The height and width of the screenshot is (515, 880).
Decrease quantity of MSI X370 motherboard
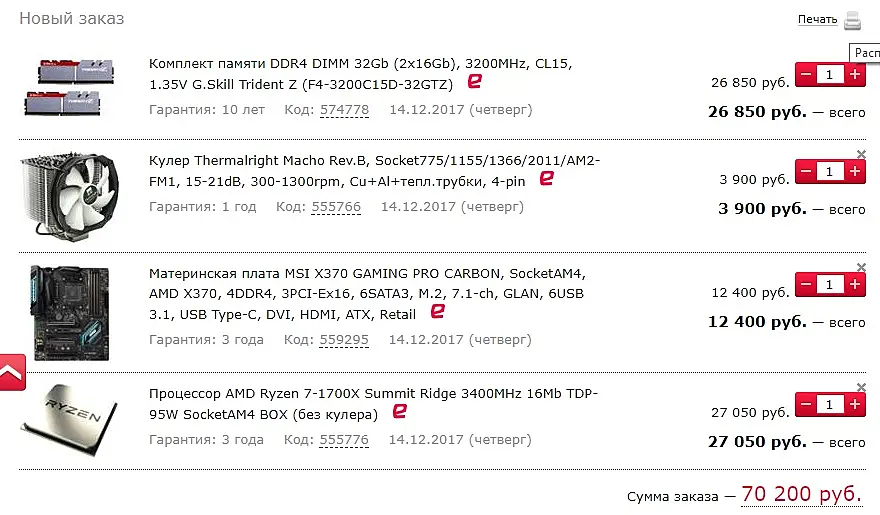806,284
